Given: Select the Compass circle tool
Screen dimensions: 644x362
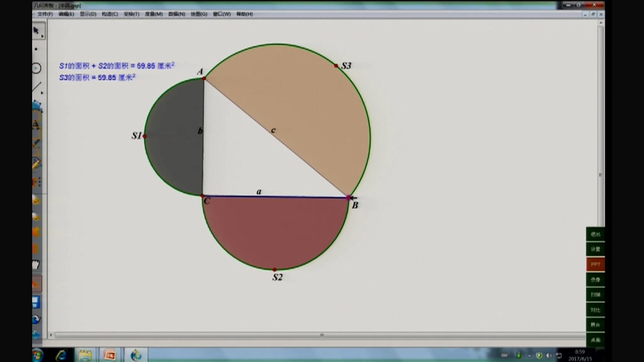Looking at the screenshot, I should tap(36, 68).
